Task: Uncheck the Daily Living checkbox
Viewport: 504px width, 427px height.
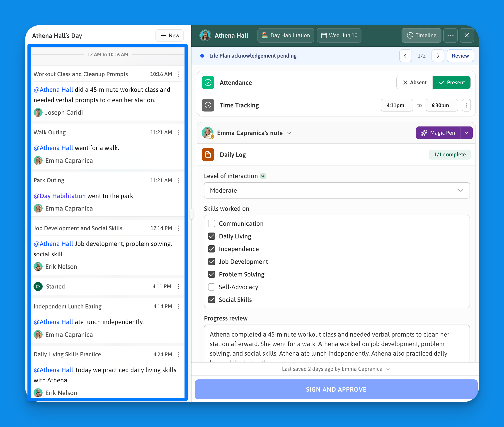Action: (x=212, y=236)
